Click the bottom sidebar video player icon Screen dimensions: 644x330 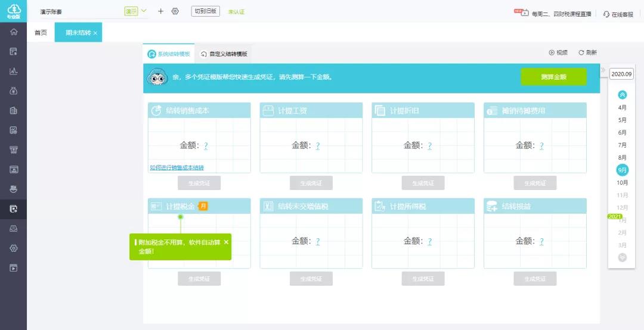tap(13, 267)
